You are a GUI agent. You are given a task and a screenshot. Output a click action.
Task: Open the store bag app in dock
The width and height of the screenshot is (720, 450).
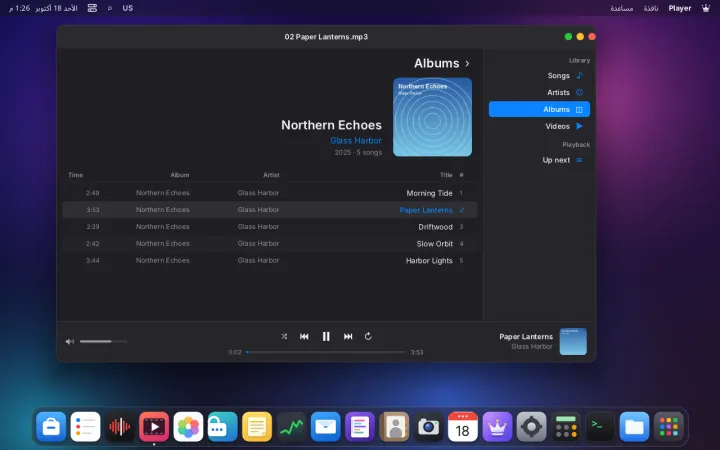[x=51, y=427]
